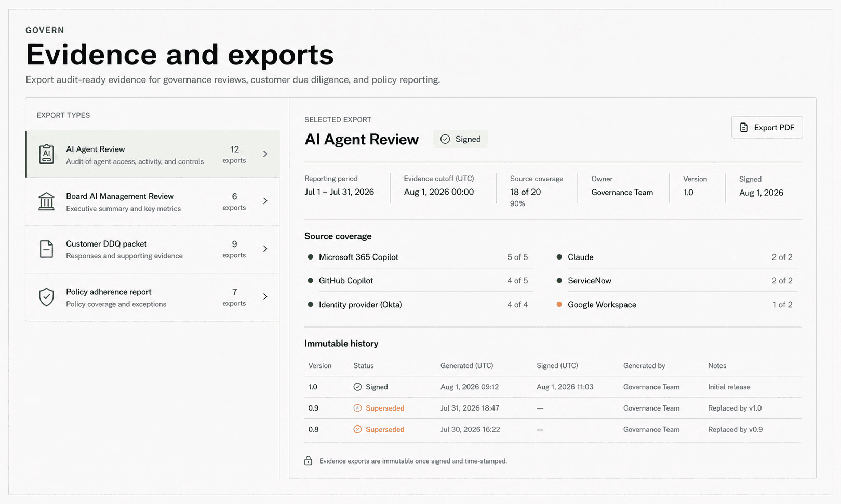Click the Claude source name
This screenshot has height=504, width=841.
pyautogui.click(x=581, y=257)
